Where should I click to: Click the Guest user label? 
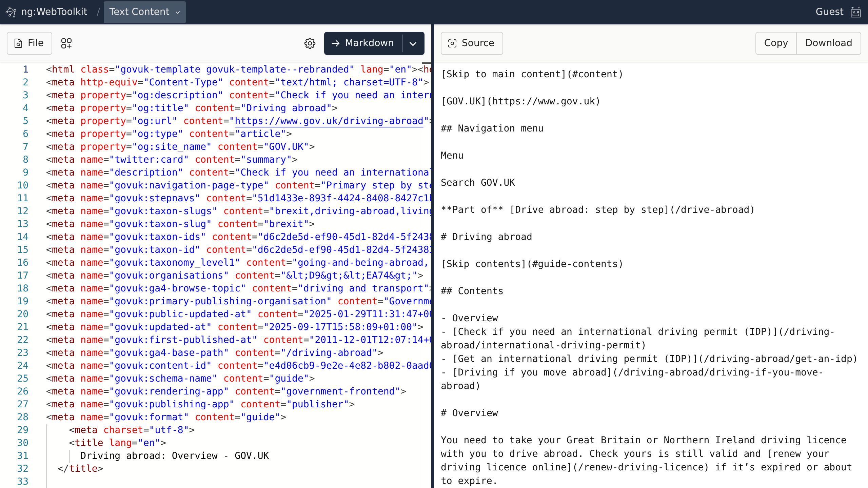(829, 12)
